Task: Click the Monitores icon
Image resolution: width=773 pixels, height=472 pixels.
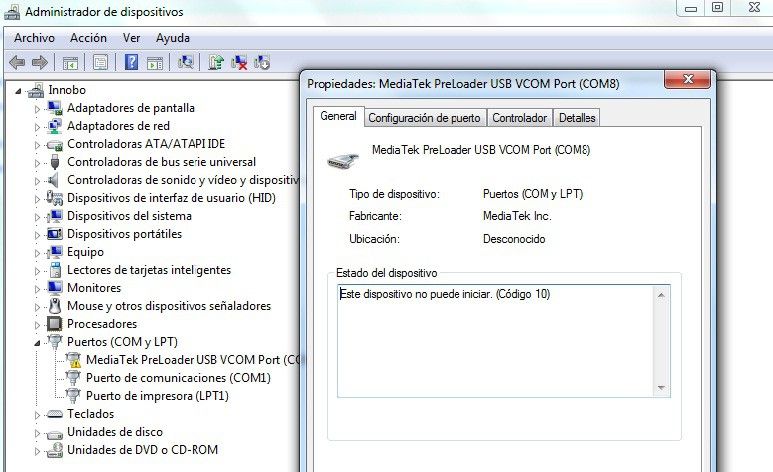Action: pyautogui.click(x=54, y=288)
